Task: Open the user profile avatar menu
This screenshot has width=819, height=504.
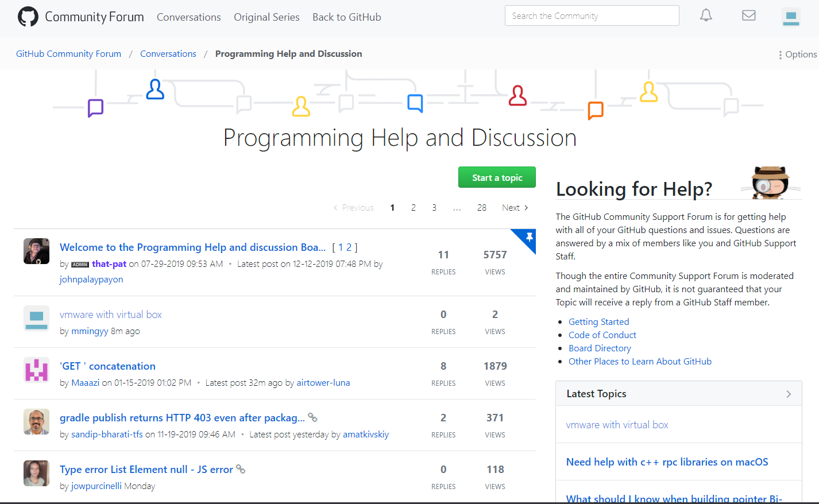Action: pyautogui.click(x=791, y=17)
